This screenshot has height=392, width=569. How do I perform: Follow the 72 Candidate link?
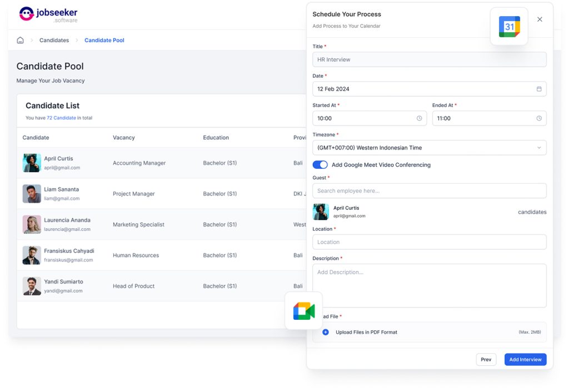click(61, 118)
